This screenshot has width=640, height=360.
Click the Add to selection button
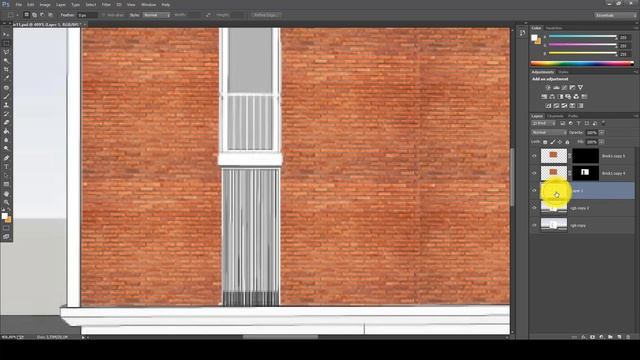(x=34, y=15)
